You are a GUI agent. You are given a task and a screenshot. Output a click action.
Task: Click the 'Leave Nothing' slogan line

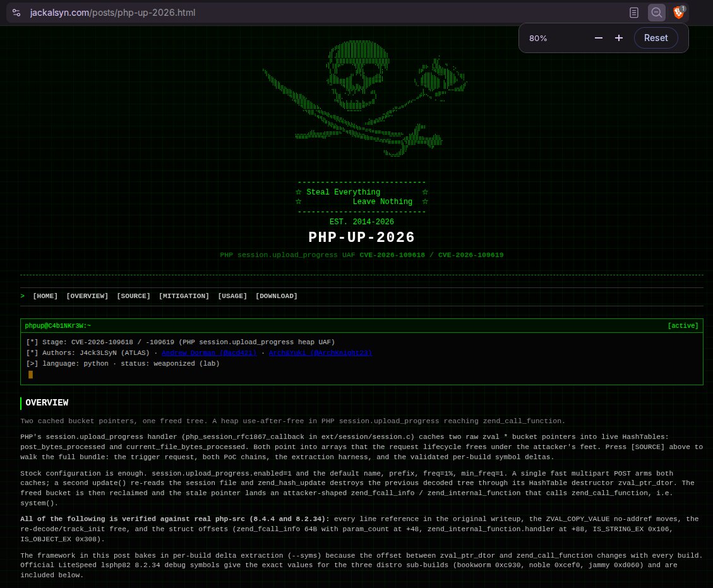(x=383, y=202)
